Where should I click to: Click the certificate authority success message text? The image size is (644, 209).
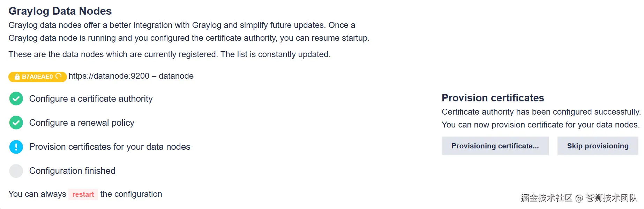pyautogui.click(x=541, y=112)
